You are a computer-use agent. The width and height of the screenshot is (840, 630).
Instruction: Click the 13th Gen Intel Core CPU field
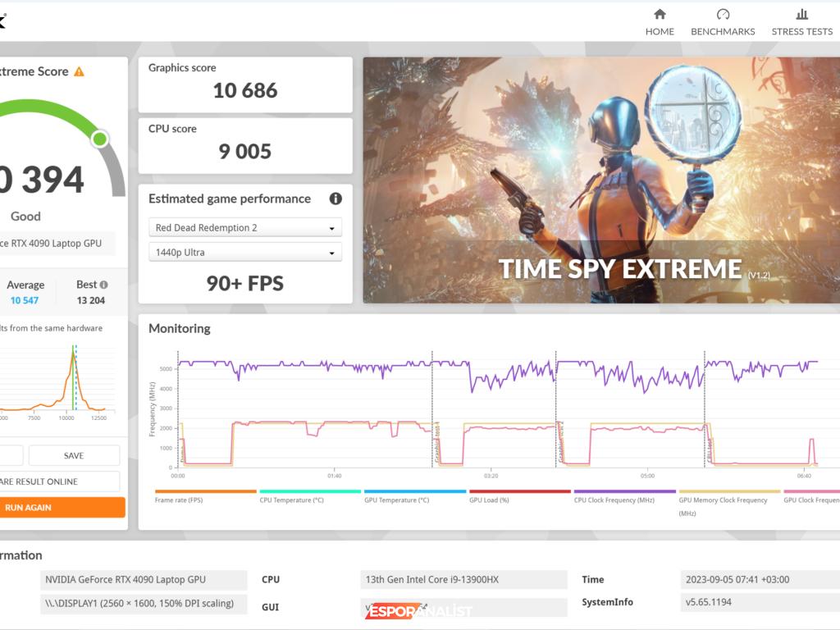coord(463,580)
